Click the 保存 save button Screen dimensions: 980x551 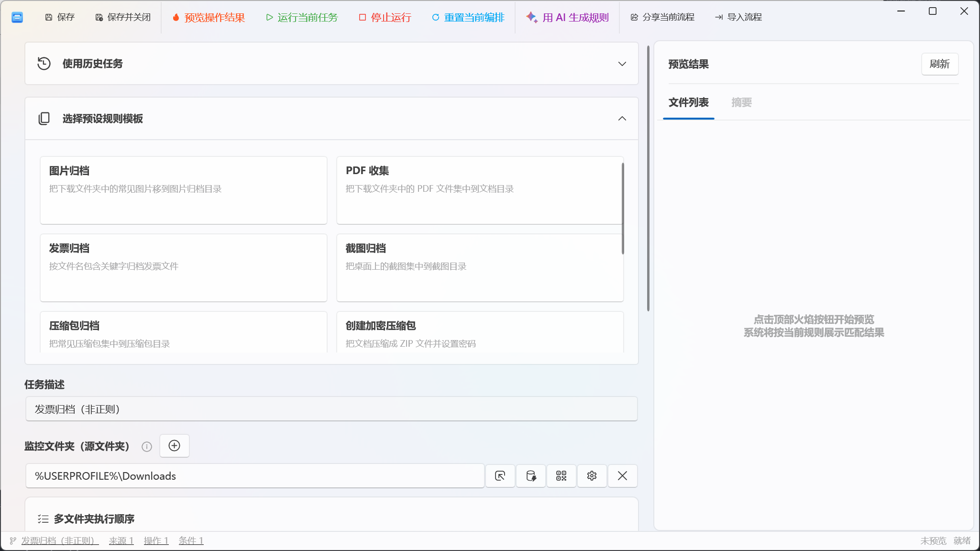tap(60, 17)
